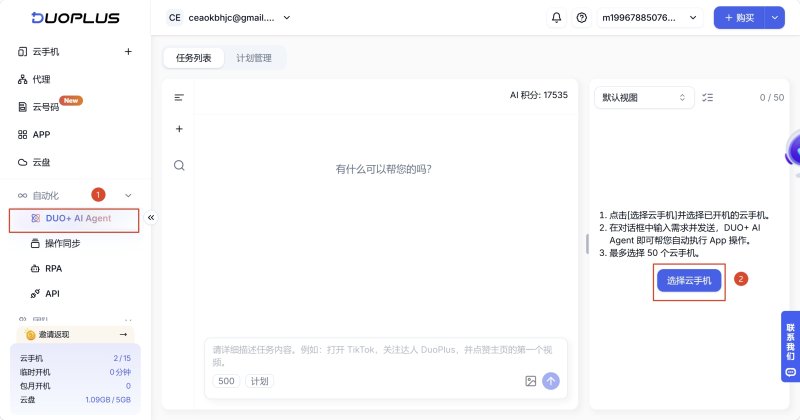This screenshot has width=800, height=420.
Task: Open the 云盘 cloud drive section
Action: pos(41,162)
